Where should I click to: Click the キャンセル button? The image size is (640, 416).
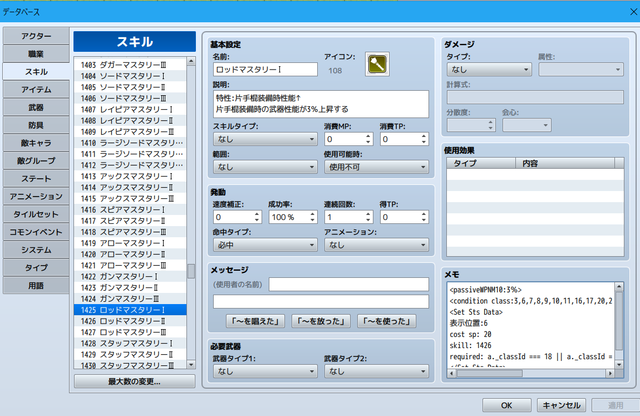(x=561, y=405)
